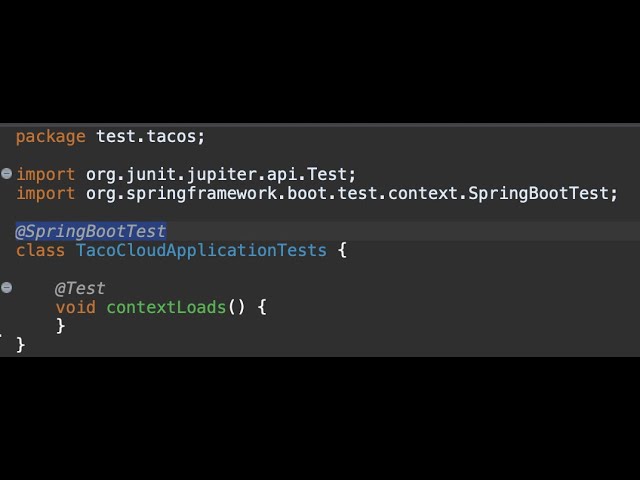
Task: Click import keyword on the JUnit line
Action: click(x=45, y=175)
